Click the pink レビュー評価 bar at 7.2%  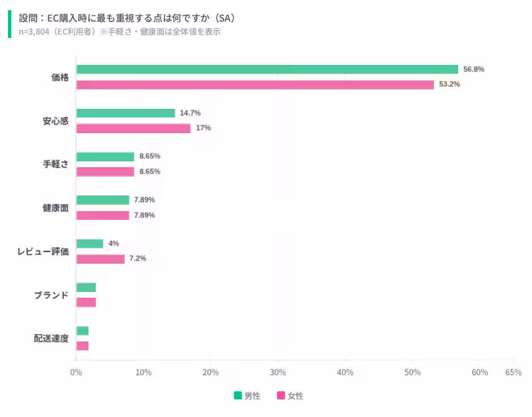click(x=100, y=259)
